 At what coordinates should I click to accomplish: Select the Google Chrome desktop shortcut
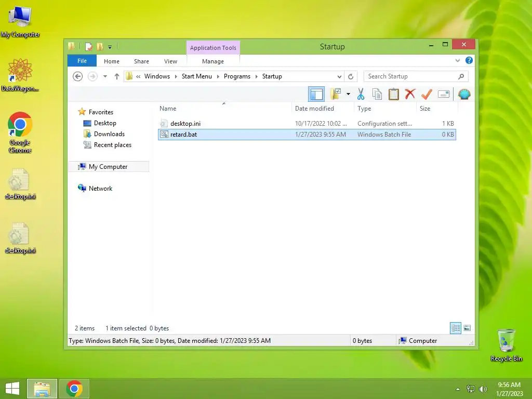pos(20,132)
